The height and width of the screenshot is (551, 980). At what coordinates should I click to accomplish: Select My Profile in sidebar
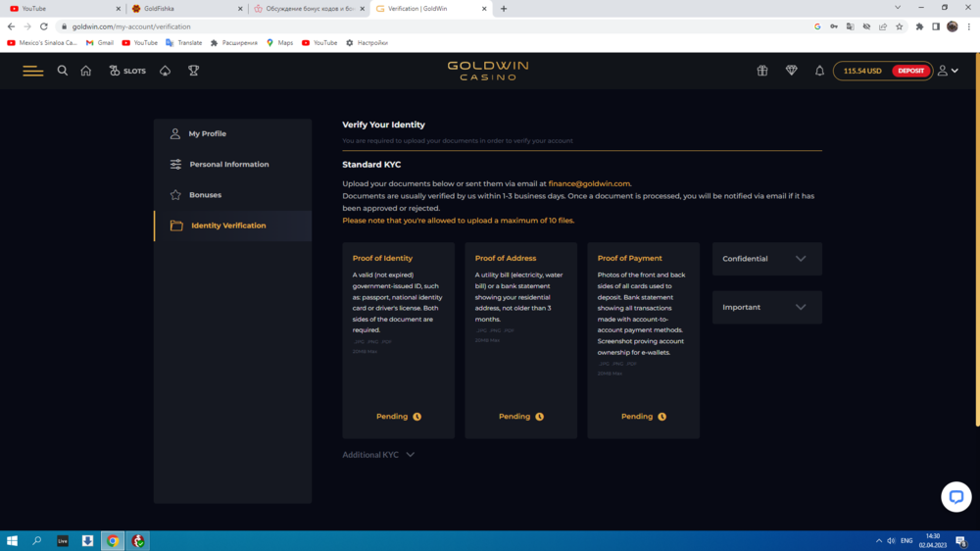207,133
